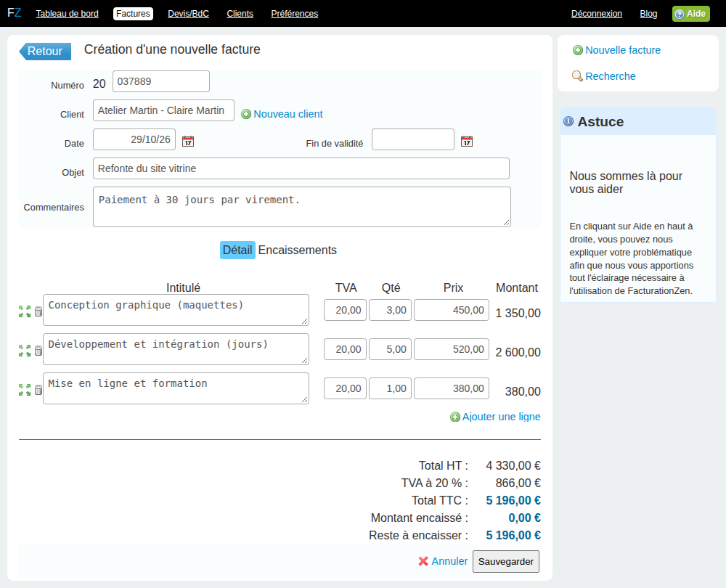Switch to the Encaissements tab
The width and height of the screenshot is (726, 588).
click(297, 250)
